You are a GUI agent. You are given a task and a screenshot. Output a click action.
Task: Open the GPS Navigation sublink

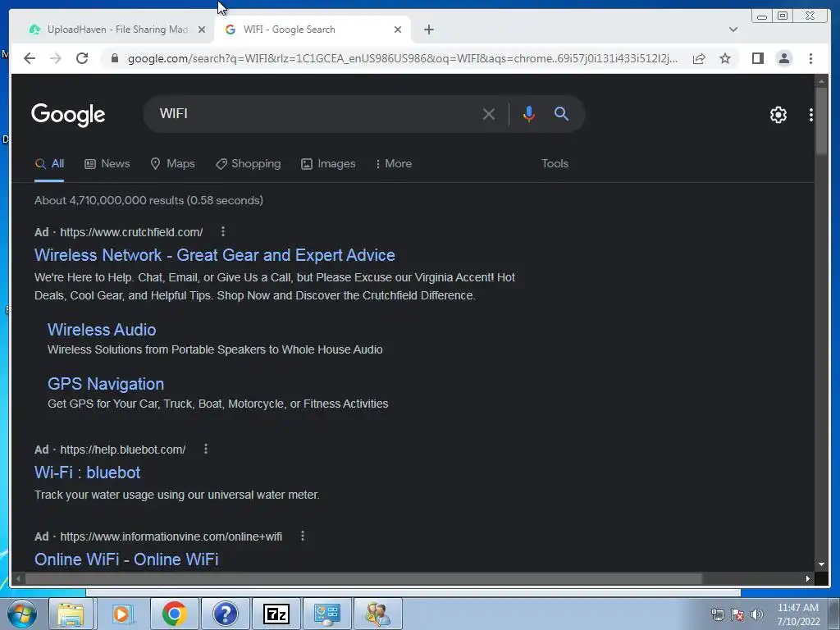[x=106, y=384]
